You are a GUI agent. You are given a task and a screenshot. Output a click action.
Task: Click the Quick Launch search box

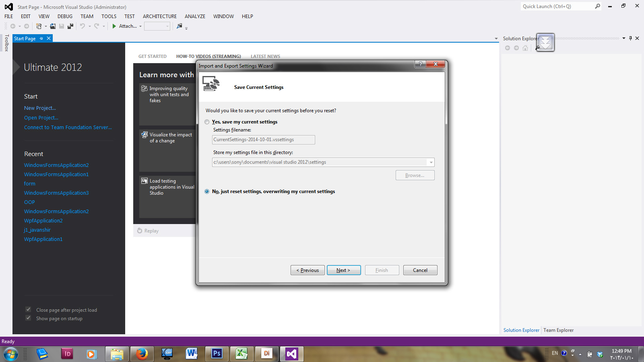[557, 6]
